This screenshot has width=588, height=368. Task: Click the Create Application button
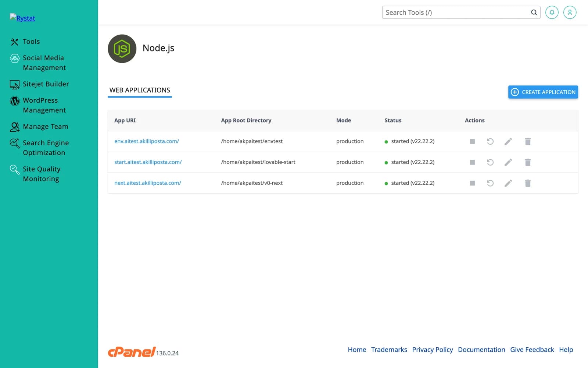pyautogui.click(x=543, y=92)
